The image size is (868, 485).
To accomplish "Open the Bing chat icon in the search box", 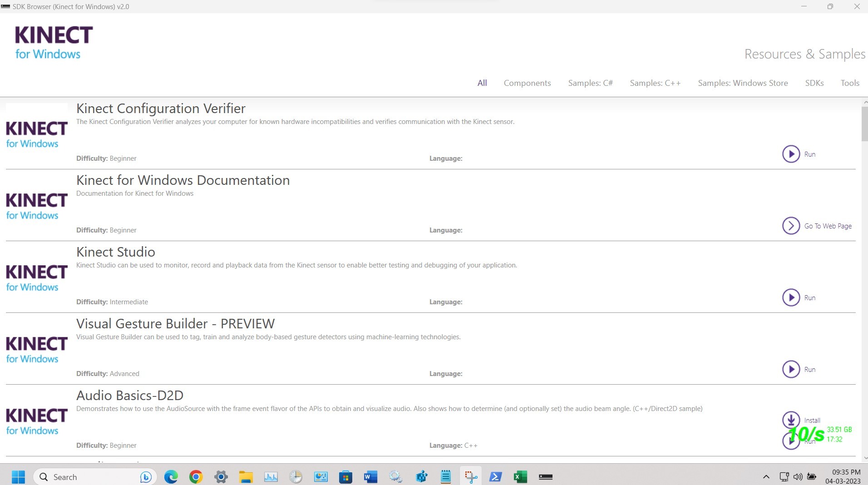I will point(146,477).
